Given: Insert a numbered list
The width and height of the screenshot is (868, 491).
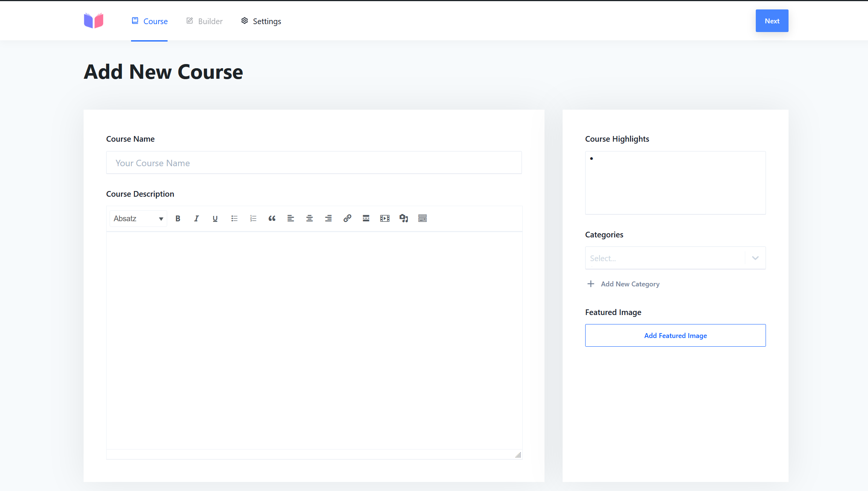Looking at the screenshot, I should [253, 218].
